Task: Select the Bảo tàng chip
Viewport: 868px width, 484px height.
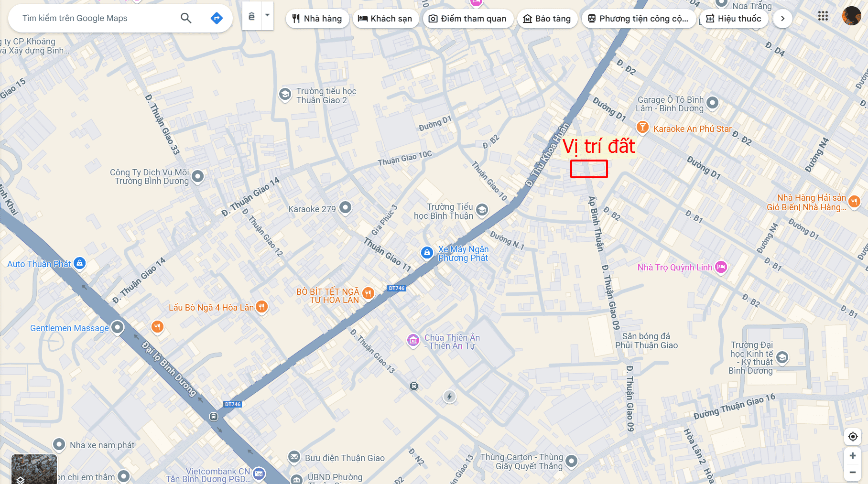Action: click(x=547, y=19)
